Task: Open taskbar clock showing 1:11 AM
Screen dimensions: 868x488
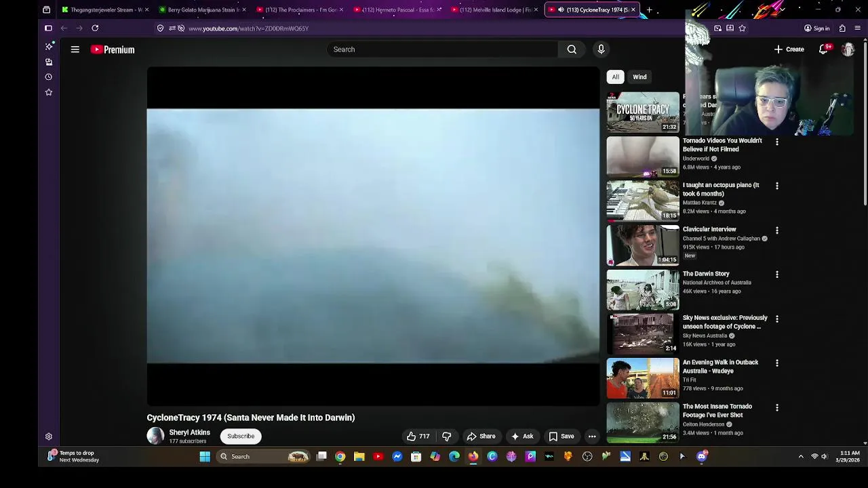Action: pos(849,457)
